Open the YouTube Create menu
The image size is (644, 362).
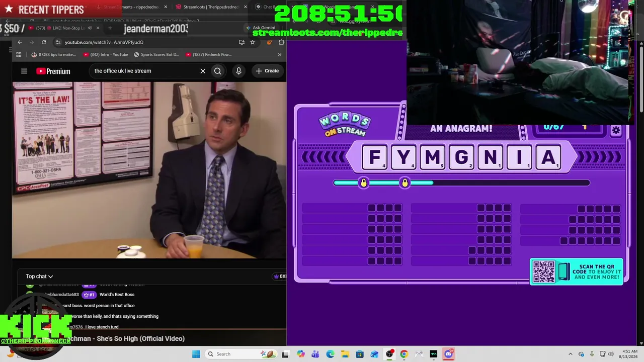click(x=267, y=71)
